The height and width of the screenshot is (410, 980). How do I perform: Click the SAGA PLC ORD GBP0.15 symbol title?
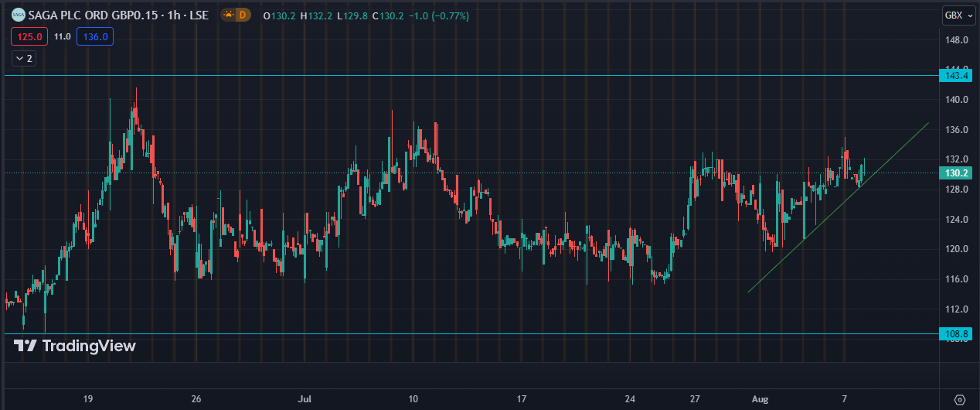(118, 15)
